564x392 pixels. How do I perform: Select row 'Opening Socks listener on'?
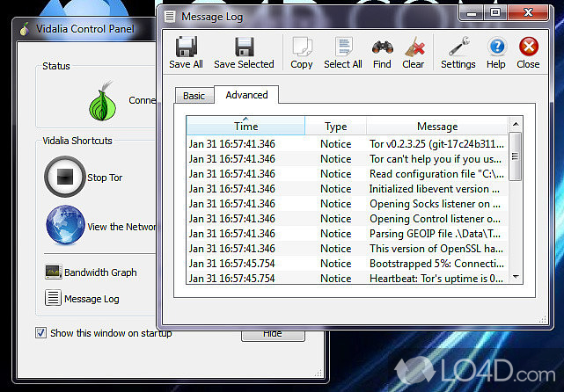point(347,203)
